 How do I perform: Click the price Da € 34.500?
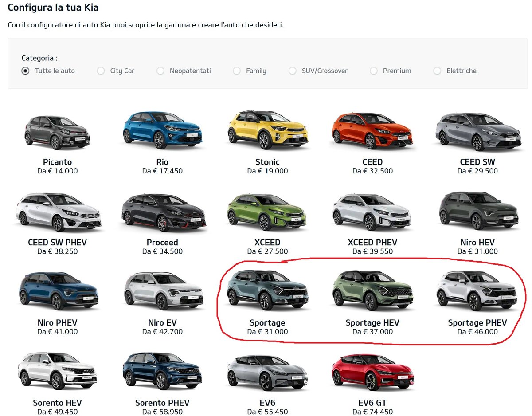[x=162, y=251]
